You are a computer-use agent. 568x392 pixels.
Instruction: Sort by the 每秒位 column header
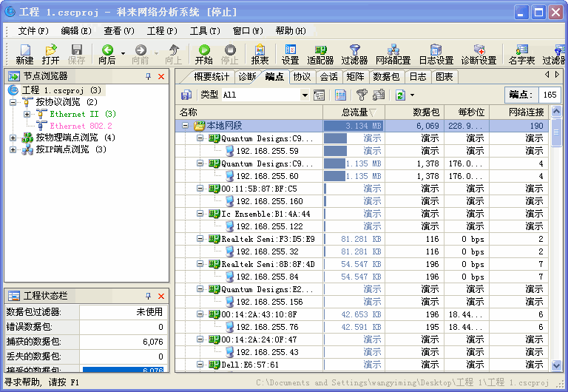click(x=467, y=112)
